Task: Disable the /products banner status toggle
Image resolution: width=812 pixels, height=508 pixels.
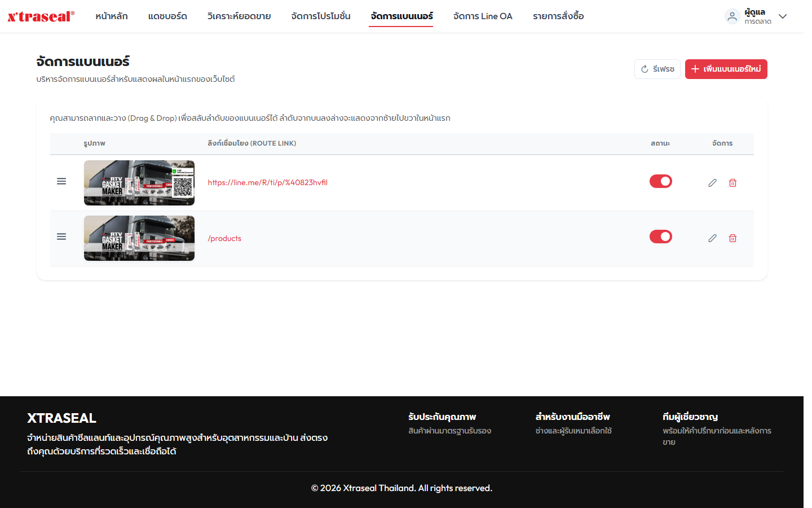Action: [x=660, y=237]
